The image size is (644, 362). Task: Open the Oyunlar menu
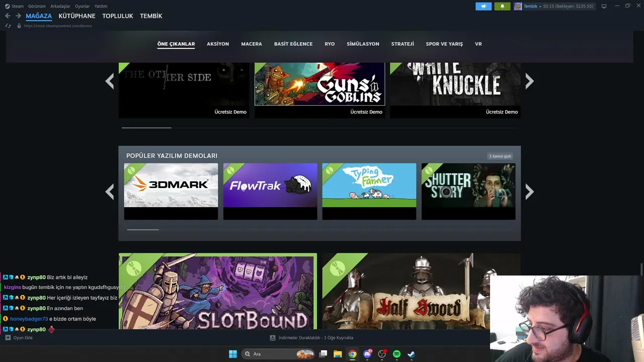pyautogui.click(x=83, y=7)
